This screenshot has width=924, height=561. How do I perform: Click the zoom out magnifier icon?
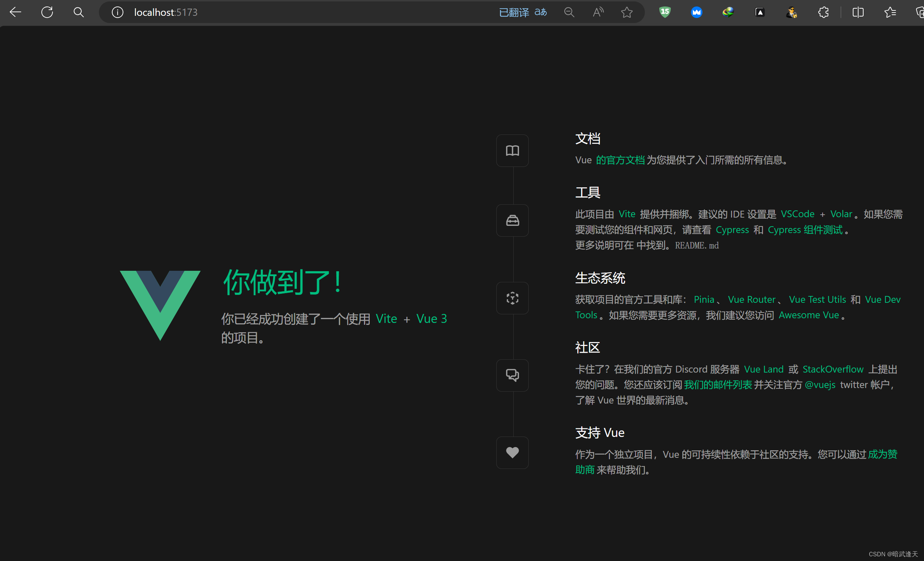pos(569,12)
